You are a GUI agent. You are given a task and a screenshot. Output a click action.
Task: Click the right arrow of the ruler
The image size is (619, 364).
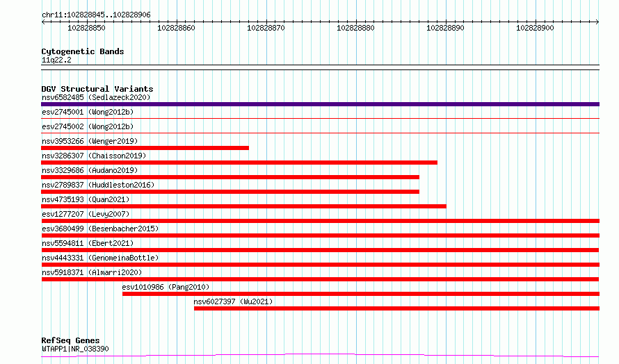(597, 22)
